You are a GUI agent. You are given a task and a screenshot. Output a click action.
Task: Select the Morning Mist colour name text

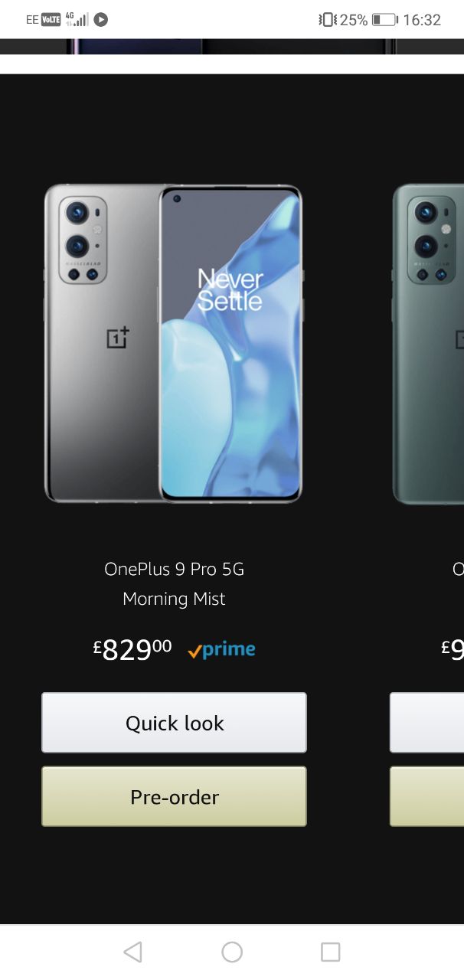[174, 599]
